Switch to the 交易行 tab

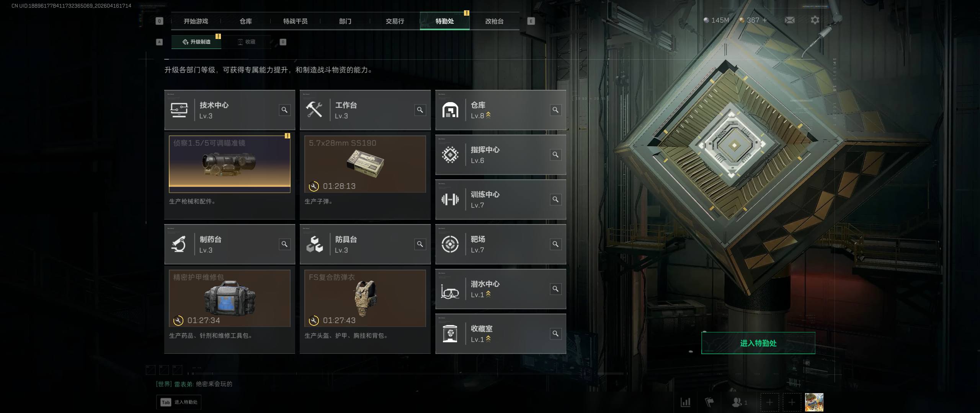coord(395,21)
